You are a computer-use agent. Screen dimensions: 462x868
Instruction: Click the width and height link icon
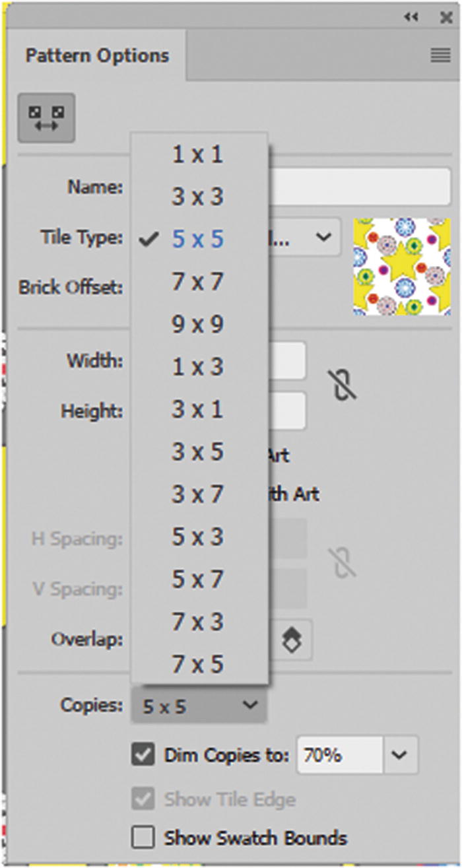pos(343,385)
